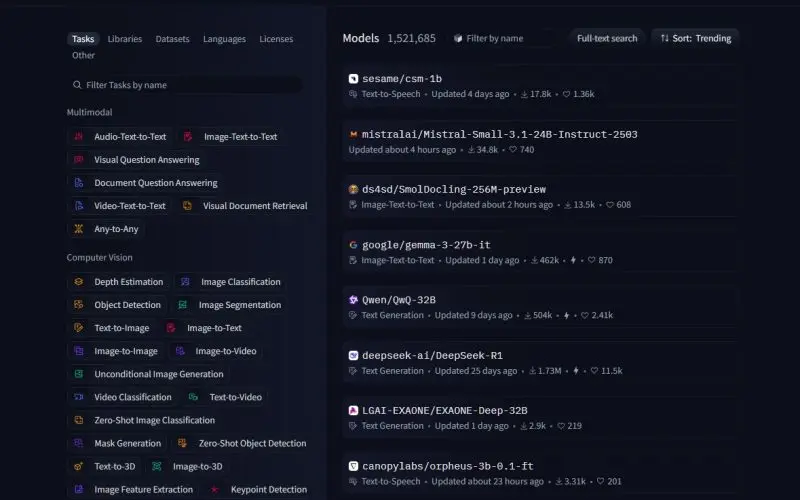This screenshot has width=800, height=500.
Task: Open the Datasets filter tab
Action: [172, 39]
